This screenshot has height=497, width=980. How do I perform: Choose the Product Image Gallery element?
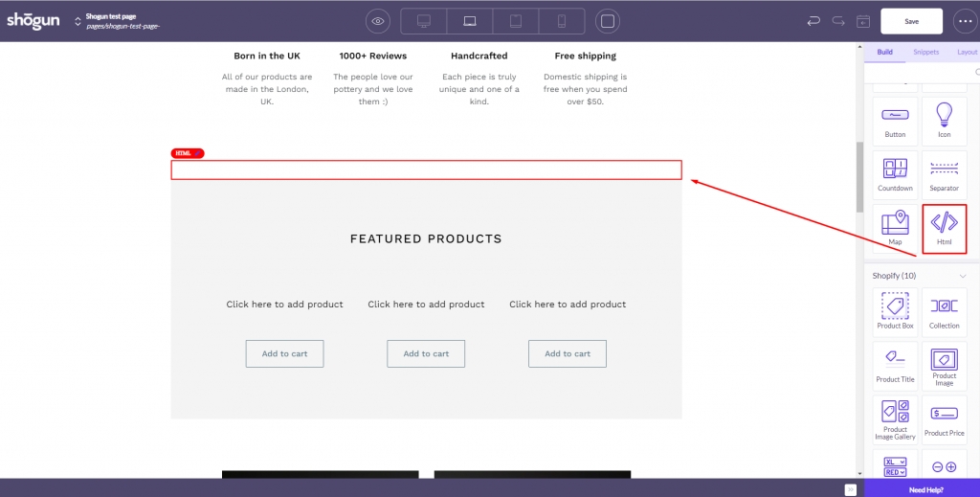[x=895, y=418]
